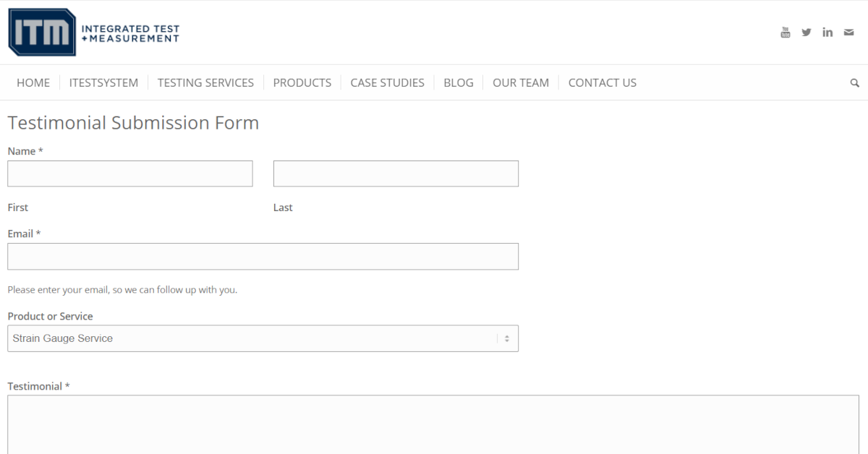Open the TESTING SERVICES page
Image resolution: width=868 pixels, height=454 pixels.
[x=205, y=82]
